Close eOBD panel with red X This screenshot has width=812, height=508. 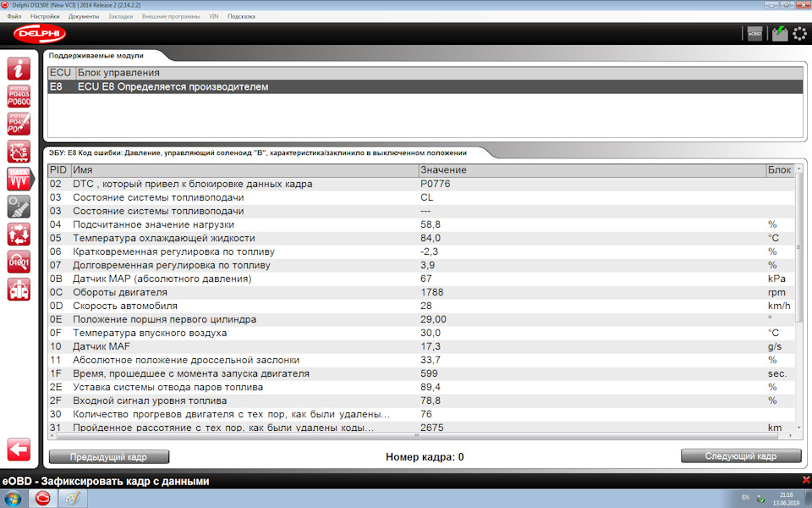[806, 480]
